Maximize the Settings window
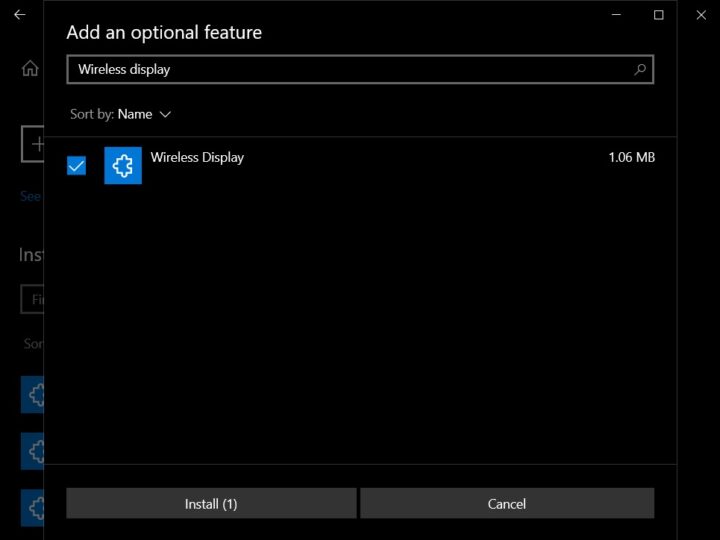The image size is (720, 540). click(x=658, y=15)
